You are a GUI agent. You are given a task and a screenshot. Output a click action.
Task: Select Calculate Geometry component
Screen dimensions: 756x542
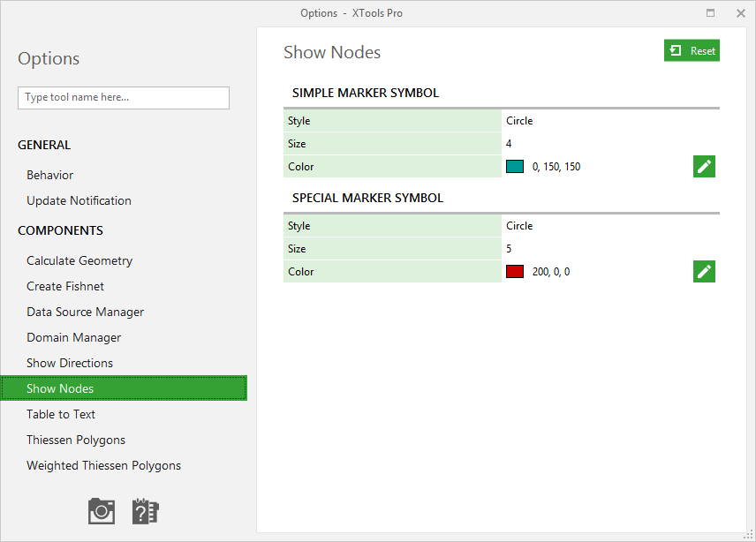point(79,260)
